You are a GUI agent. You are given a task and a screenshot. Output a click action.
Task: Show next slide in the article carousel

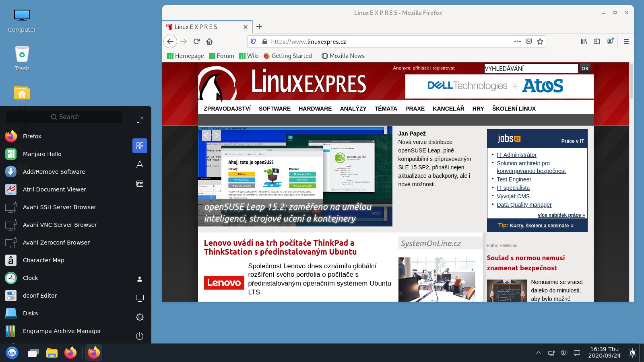click(216, 135)
